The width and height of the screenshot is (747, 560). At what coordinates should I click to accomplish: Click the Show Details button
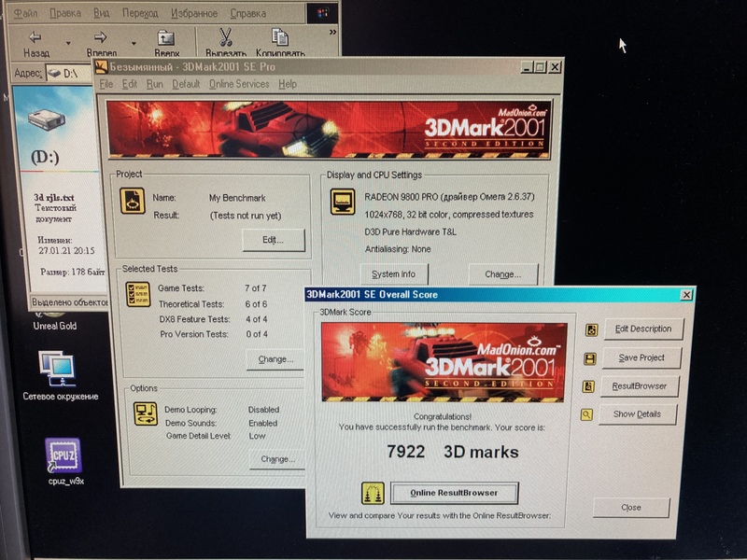[x=637, y=414]
